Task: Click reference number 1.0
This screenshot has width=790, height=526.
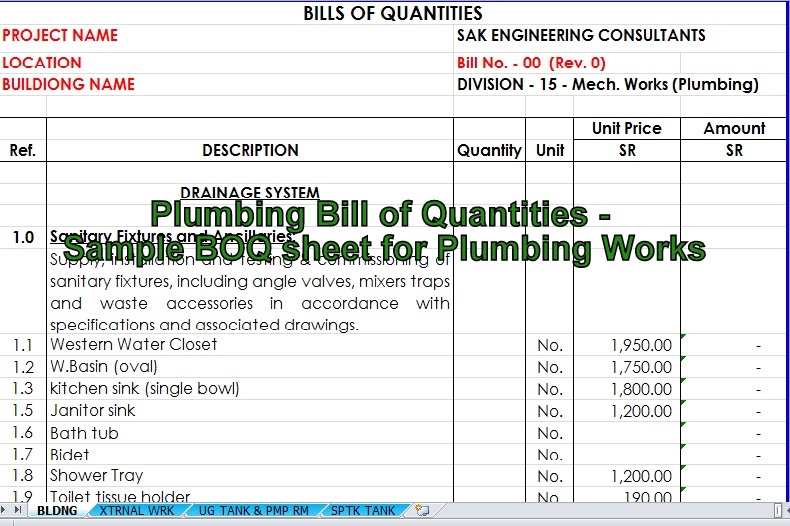Action: coord(23,237)
